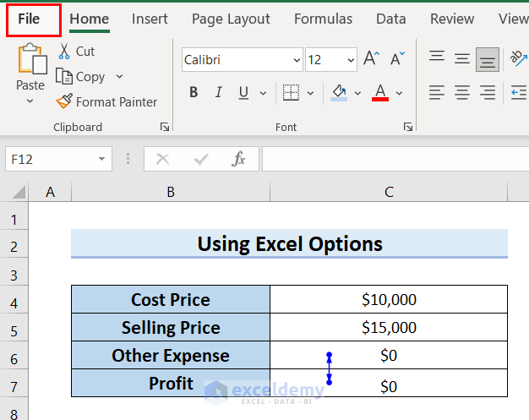
Task: Open the File tab
Action: (x=29, y=19)
